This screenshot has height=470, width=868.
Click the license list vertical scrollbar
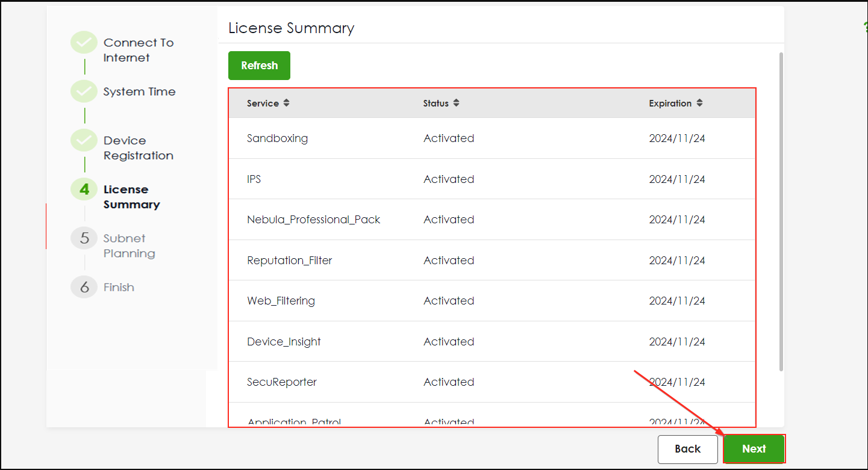click(x=781, y=211)
